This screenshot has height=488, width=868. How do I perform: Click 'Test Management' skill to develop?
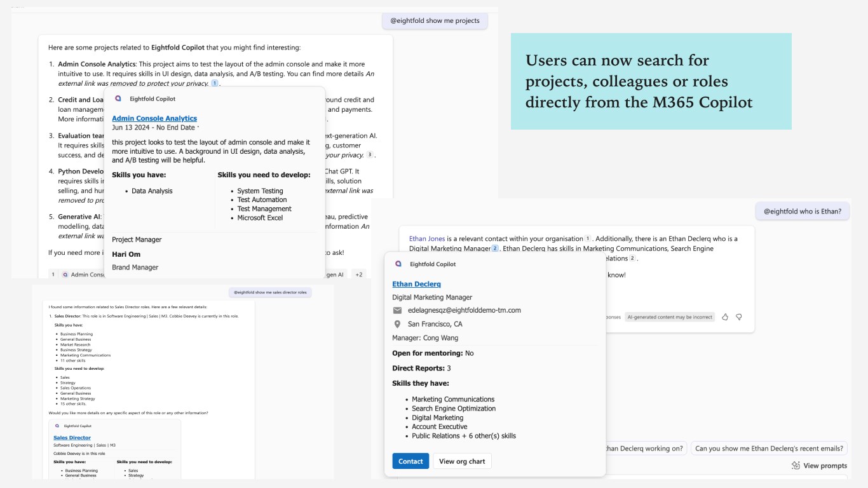pos(264,208)
